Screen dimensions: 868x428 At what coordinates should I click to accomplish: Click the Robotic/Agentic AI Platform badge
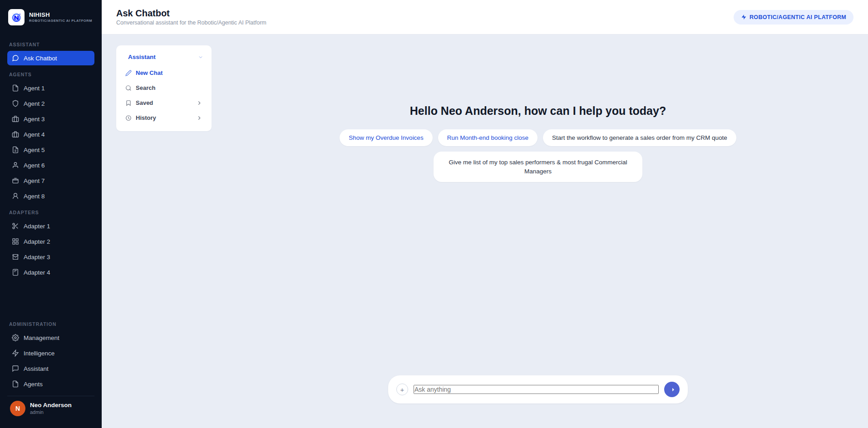pos(794,17)
